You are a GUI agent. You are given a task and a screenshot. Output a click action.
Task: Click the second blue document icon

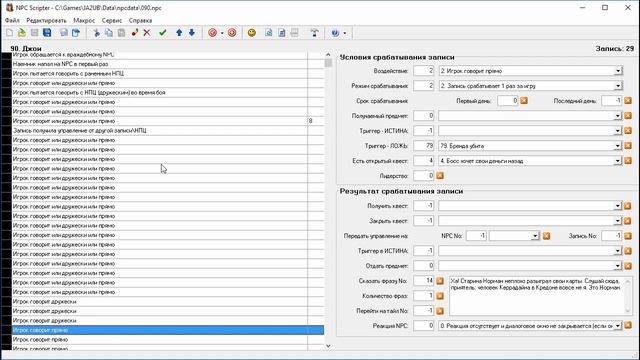click(x=282, y=33)
